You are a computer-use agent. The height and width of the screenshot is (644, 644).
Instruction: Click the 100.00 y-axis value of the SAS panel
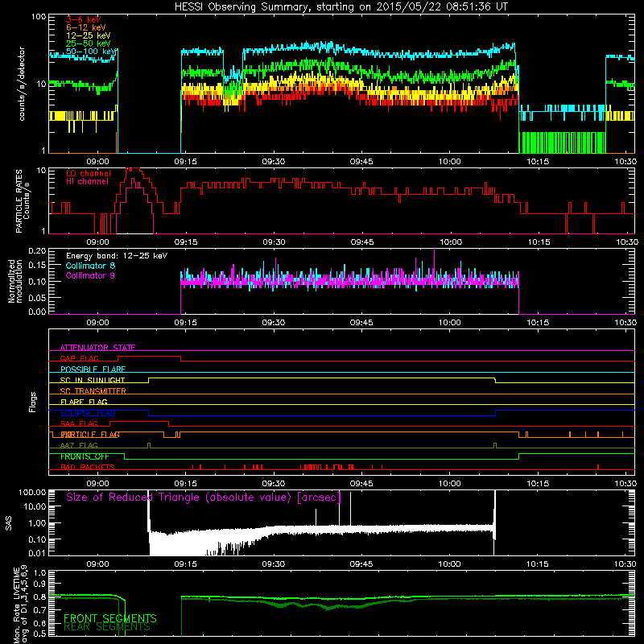(32, 492)
